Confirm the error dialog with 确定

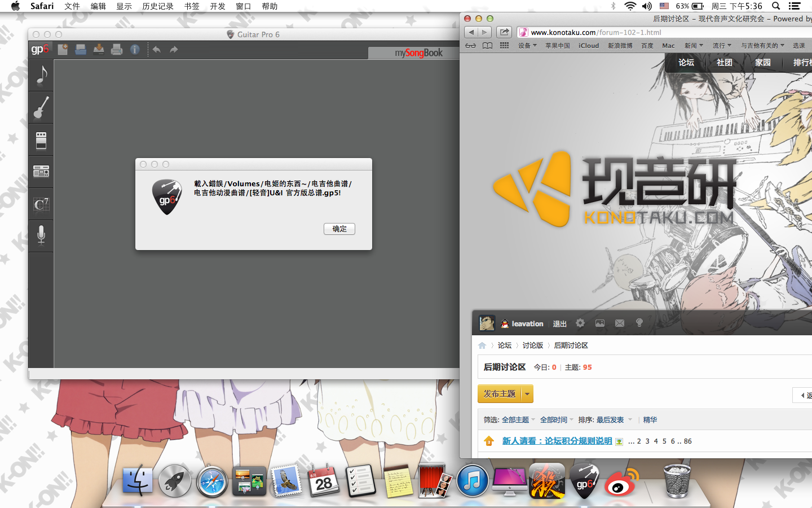pos(339,229)
